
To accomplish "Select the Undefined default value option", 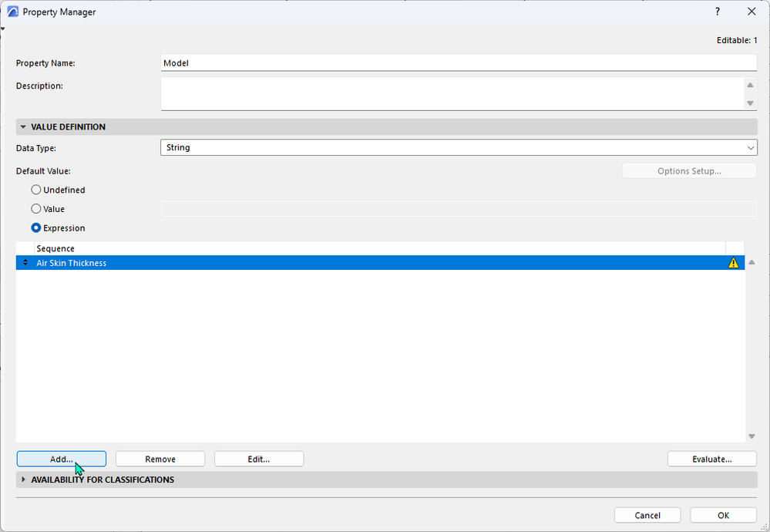I will [35, 189].
